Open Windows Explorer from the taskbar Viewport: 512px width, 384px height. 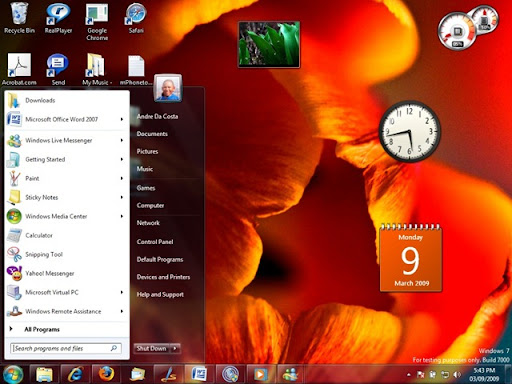pos(44,374)
